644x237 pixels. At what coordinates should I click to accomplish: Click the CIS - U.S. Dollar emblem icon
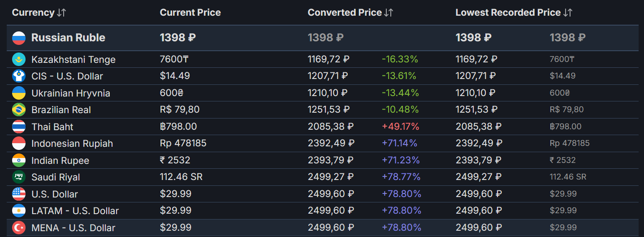(19, 76)
